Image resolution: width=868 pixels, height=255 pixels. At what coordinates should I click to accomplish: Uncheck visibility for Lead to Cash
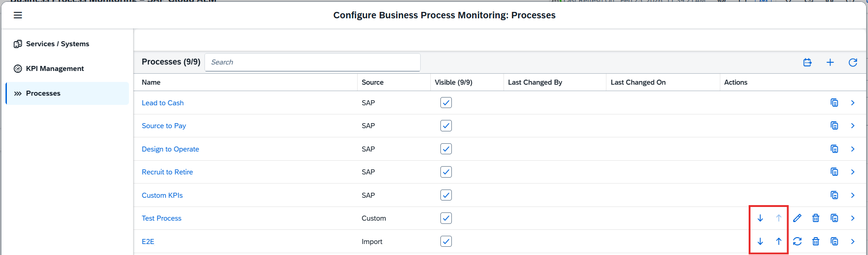[x=446, y=103]
